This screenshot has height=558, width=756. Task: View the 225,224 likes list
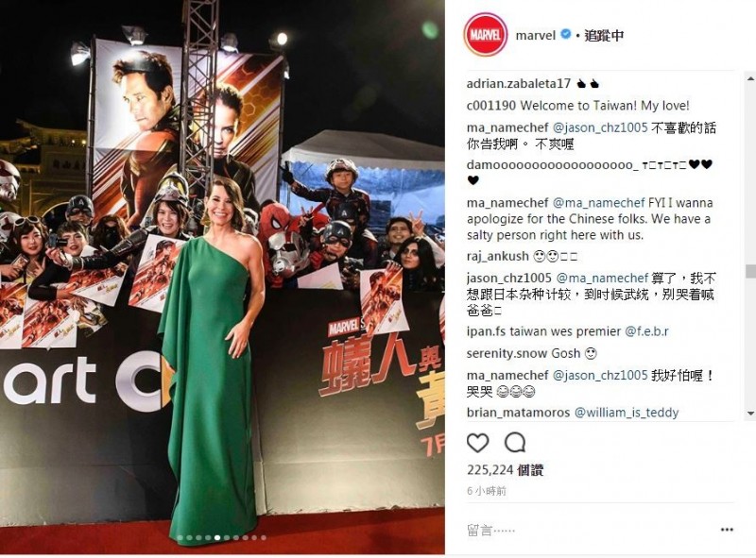(x=505, y=470)
